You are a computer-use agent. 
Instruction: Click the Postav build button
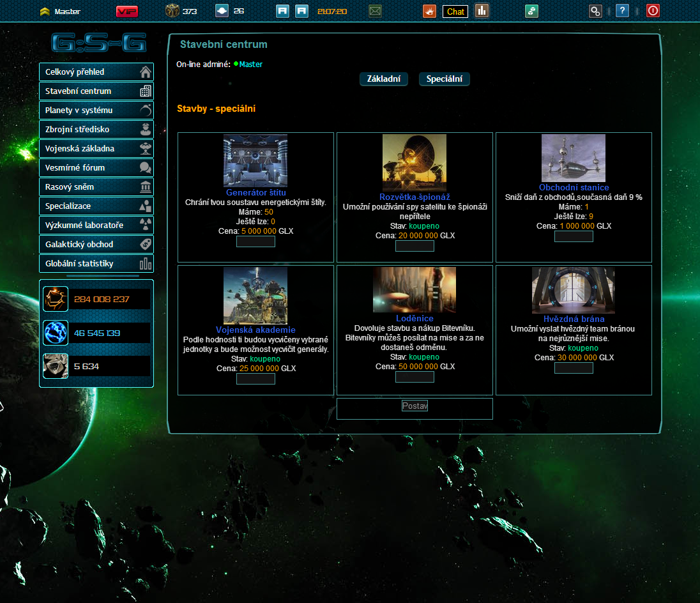click(x=415, y=406)
